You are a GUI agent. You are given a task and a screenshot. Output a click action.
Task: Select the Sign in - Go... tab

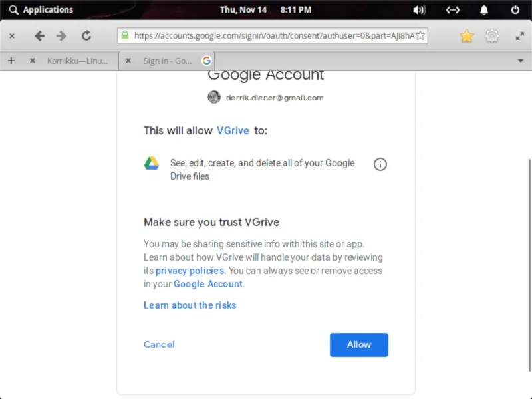tap(168, 61)
